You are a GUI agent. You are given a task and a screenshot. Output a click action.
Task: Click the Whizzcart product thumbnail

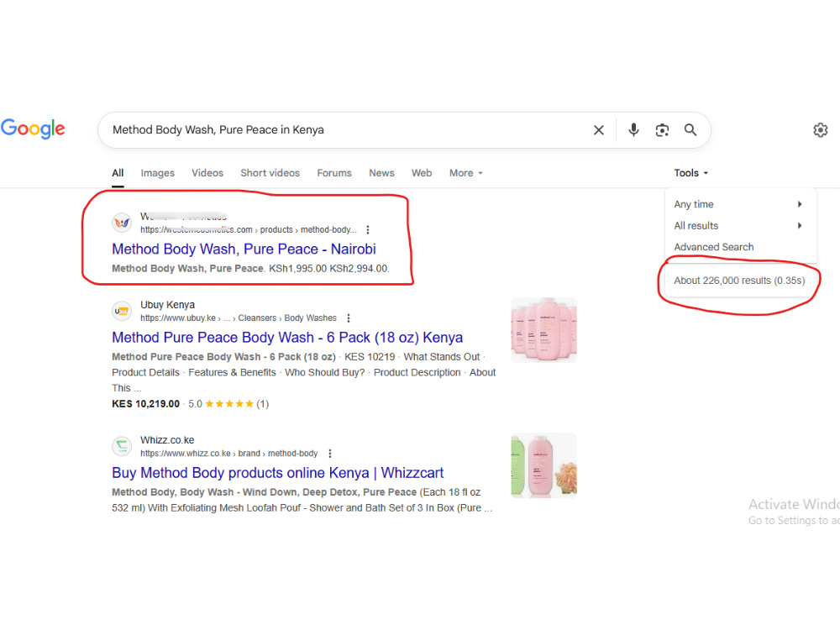click(543, 465)
